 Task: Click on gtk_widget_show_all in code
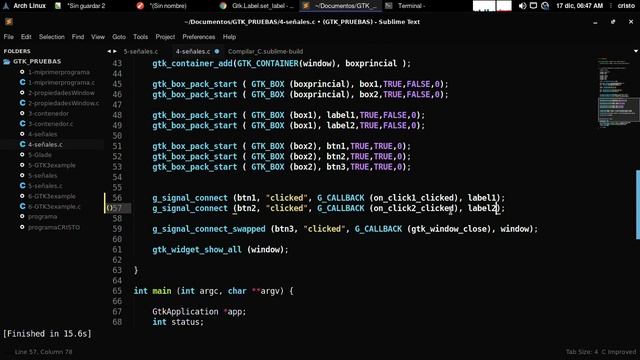click(197, 249)
